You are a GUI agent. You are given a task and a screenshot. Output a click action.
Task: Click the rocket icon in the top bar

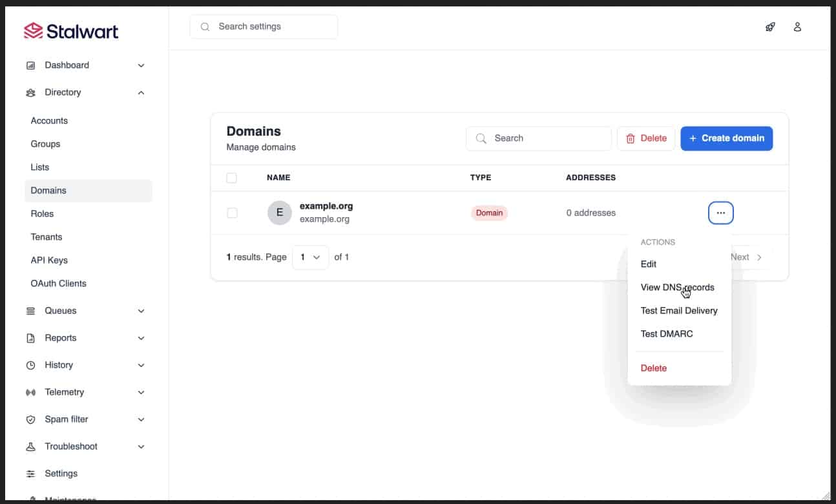[770, 26]
